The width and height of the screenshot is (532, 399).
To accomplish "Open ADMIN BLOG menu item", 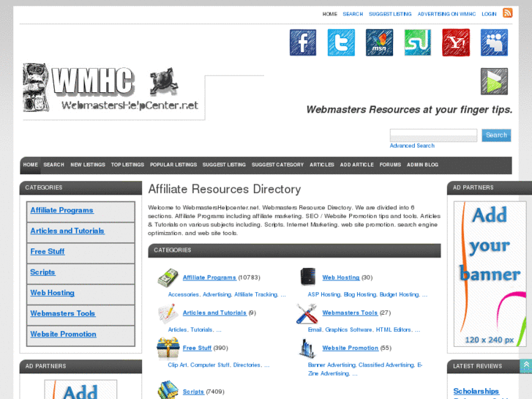I will (422, 165).
